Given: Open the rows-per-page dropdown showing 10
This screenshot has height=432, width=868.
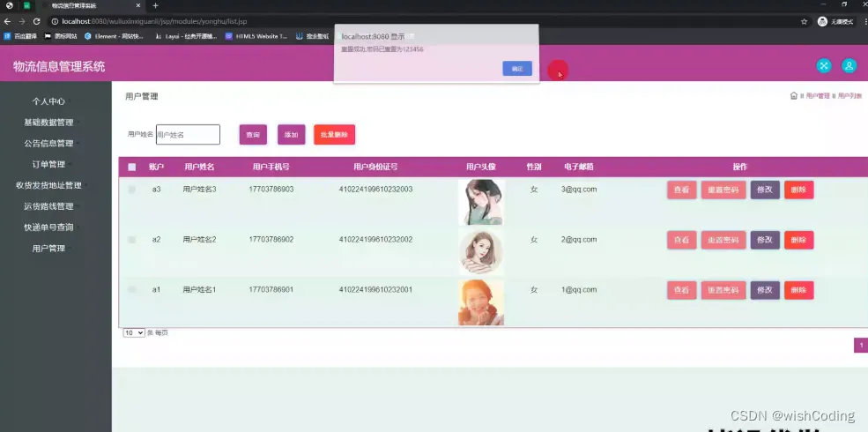Looking at the screenshot, I should pyautogui.click(x=134, y=333).
